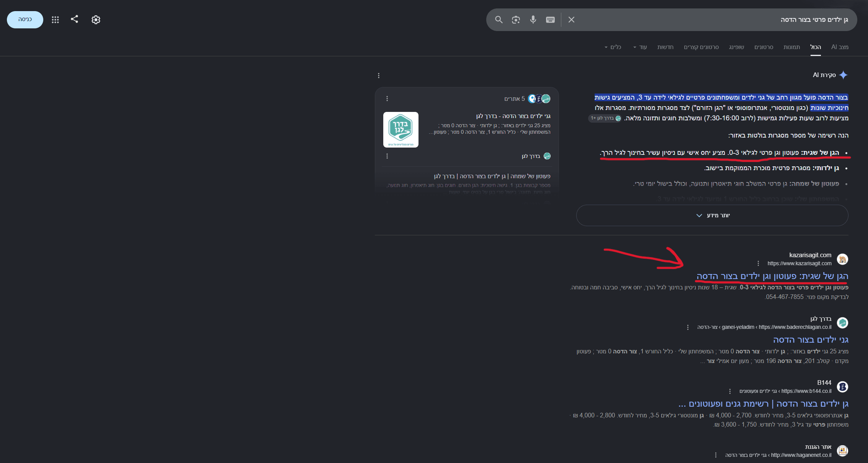Switch to the 'סרטונים' videos tab

tap(764, 47)
